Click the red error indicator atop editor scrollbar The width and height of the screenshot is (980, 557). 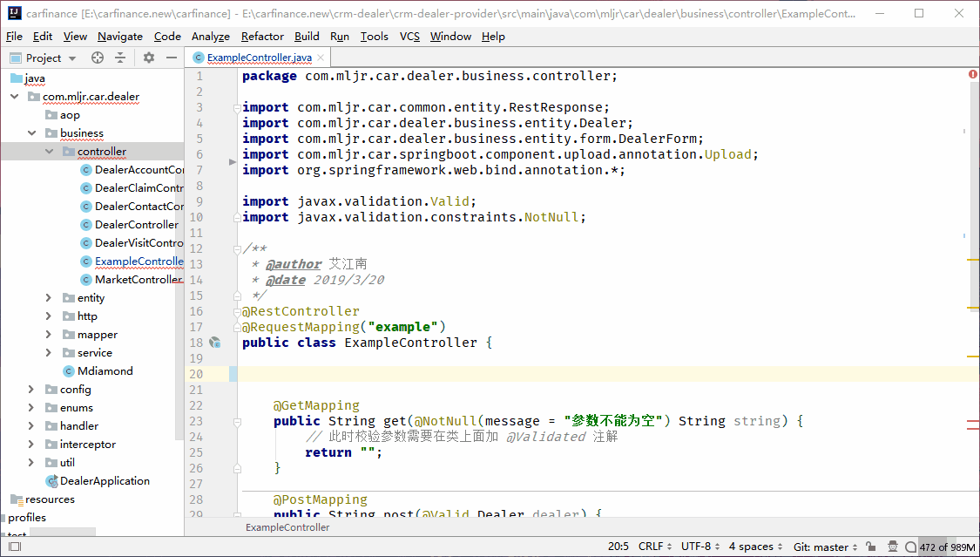(x=973, y=75)
